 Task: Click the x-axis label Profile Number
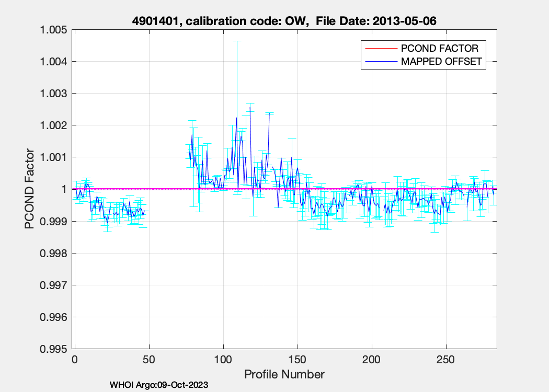click(x=284, y=374)
